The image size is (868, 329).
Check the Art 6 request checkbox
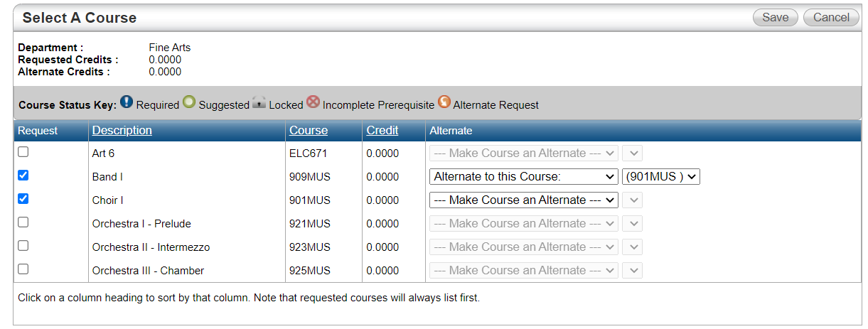tap(23, 152)
